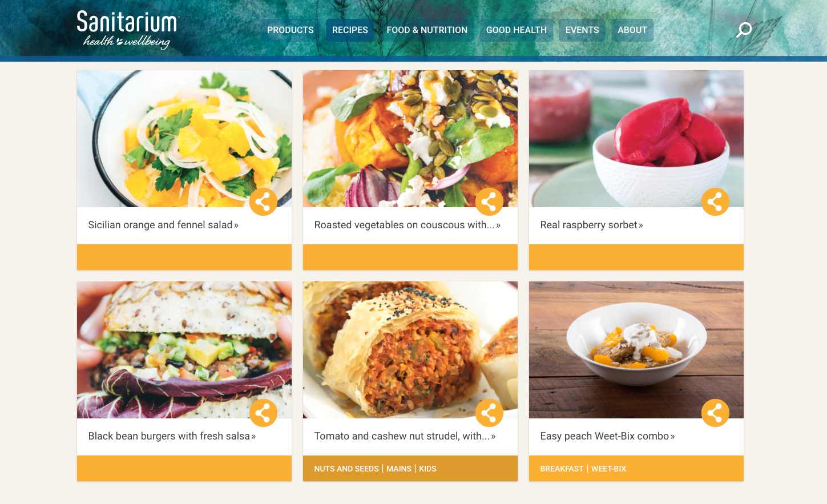This screenshot has height=504, width=827.
Task: Share the tomato and cashew nut strudel
Action: pos(489,413)
